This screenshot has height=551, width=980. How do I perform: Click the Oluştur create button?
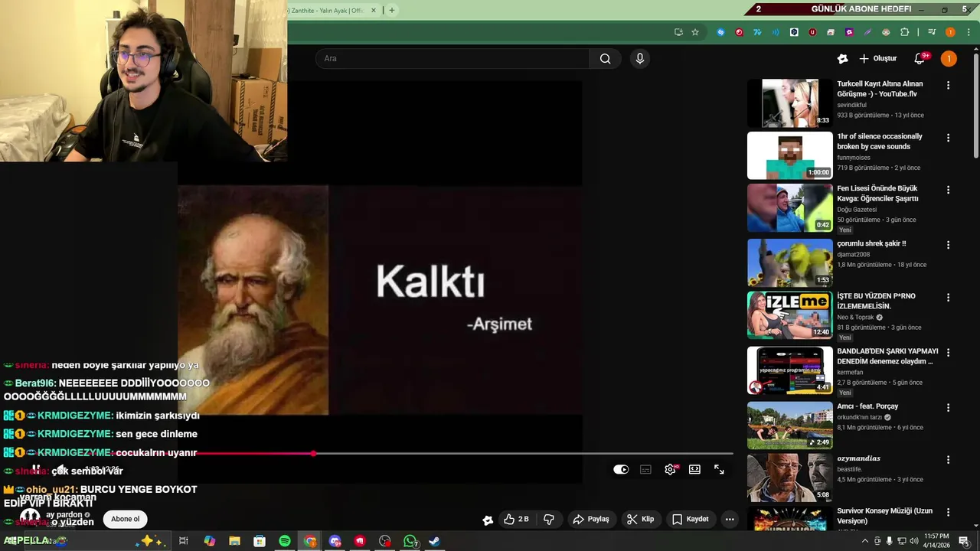(877, 59)
